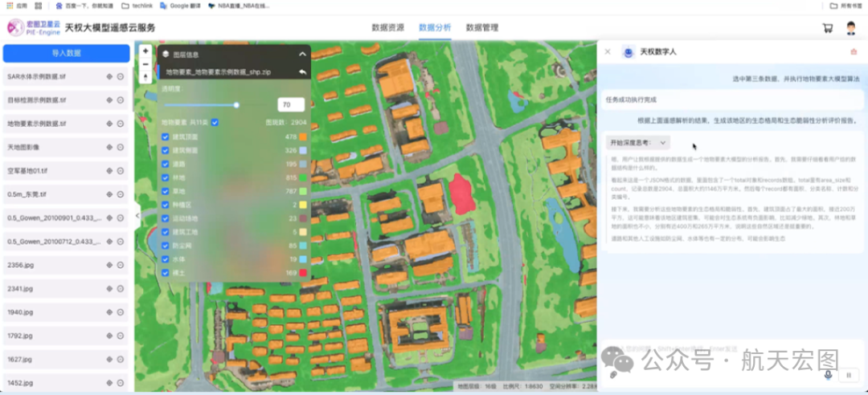Click the back arrow in layer info panel
This screenshot has width=868, height=395.
[302, 71]
